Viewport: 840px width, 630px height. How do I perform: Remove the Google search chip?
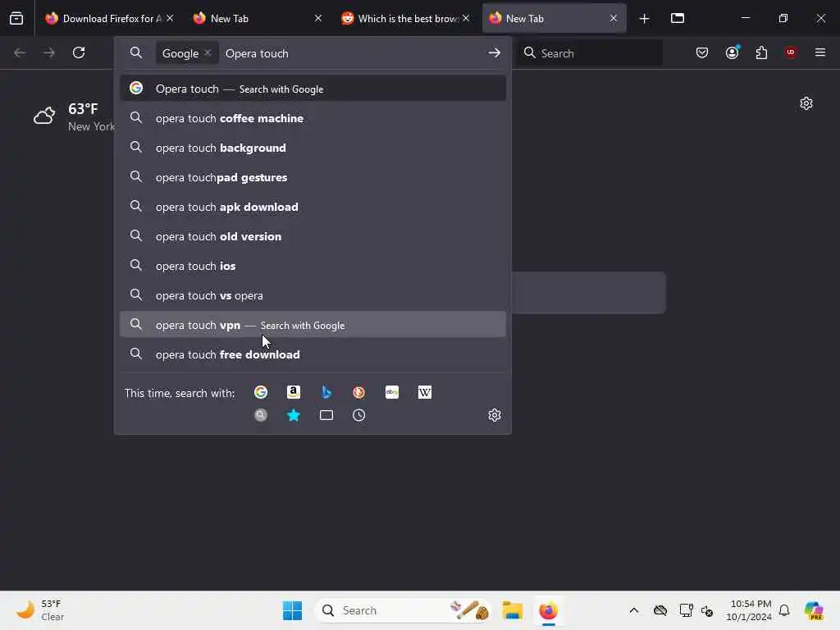(x=208, y=53)
